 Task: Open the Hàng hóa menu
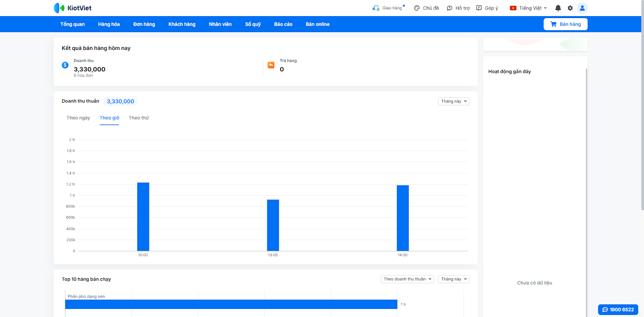point(109,24)
